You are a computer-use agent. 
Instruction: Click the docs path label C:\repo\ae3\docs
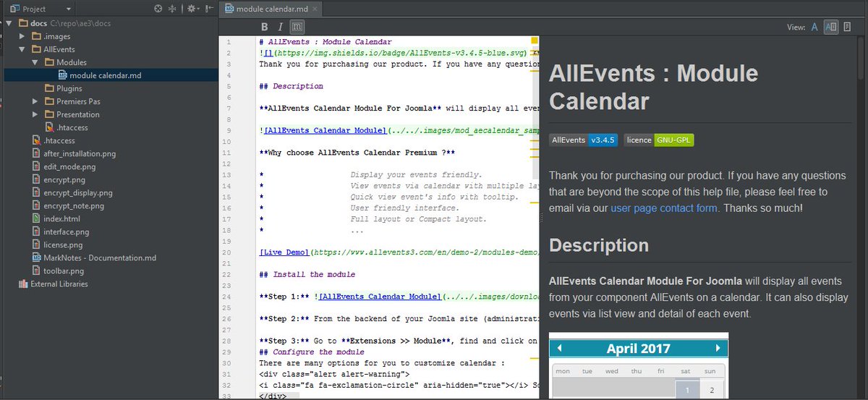[x=80, y=23]
